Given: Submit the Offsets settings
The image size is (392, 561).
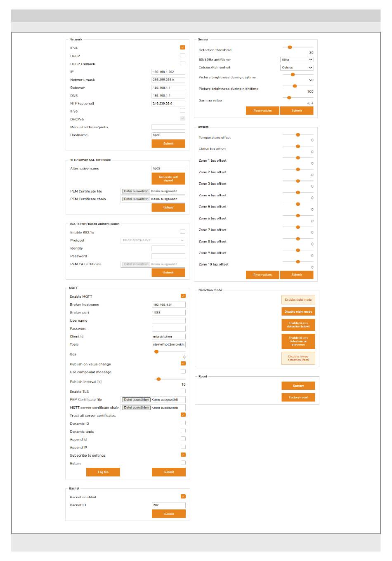Looking at the screenshot, I should click(x=297, y=275).
